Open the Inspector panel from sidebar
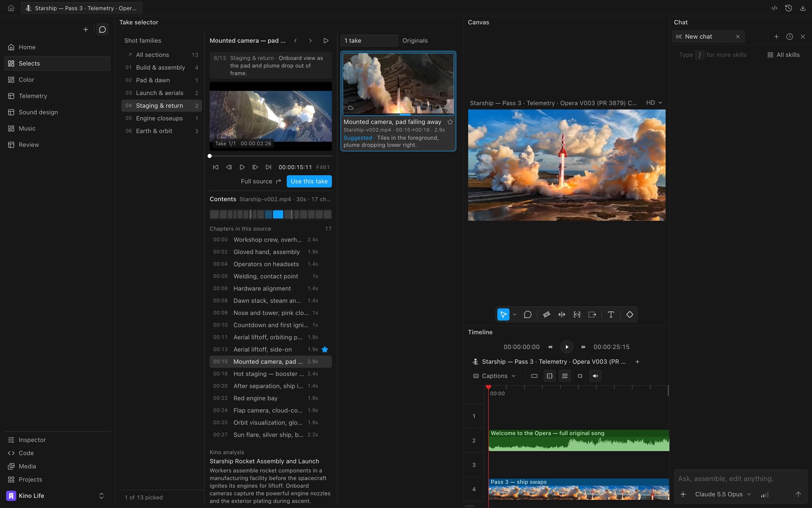The height and width of the screenshot is (508, 812). point(57,440)
